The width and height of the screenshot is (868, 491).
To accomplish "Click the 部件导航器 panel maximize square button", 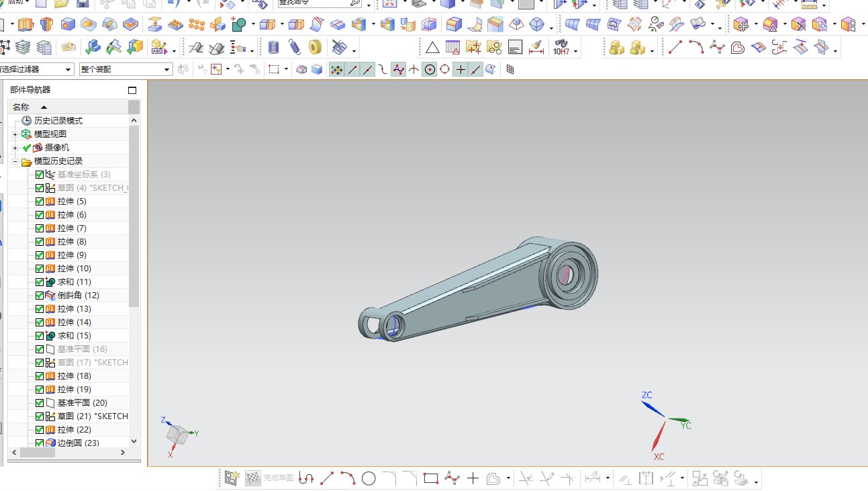I will (132, 90).
